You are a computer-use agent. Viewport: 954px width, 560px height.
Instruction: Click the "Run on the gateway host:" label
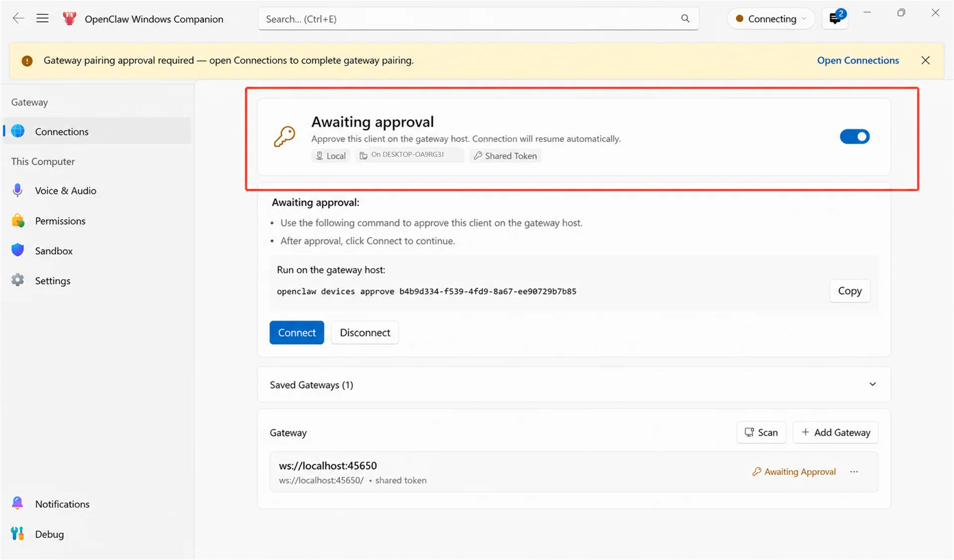[x=331, y=270]
